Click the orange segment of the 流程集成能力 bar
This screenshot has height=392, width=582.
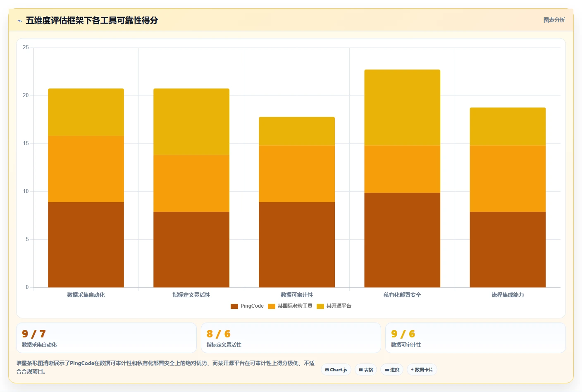pyautogui.click(x=508, y=179)
